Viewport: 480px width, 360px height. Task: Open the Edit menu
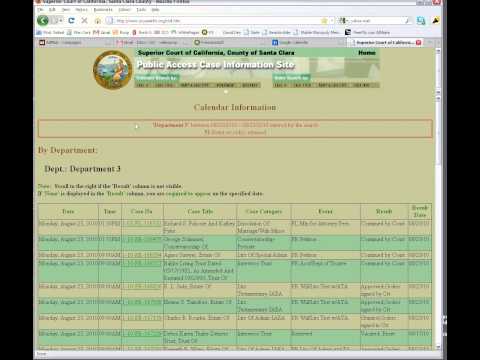point(52,10)
